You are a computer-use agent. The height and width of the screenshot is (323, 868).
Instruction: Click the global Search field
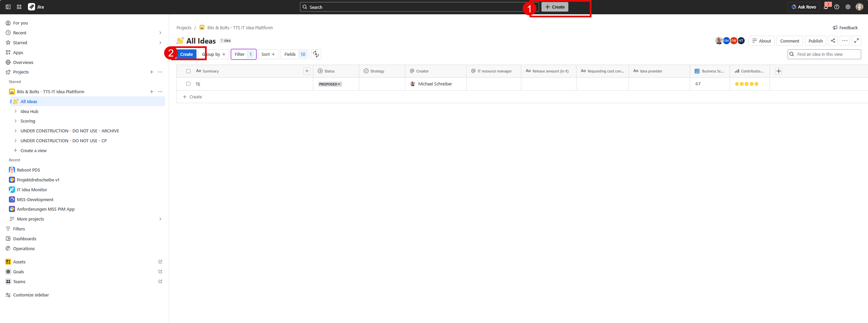[x=419, y=7]
